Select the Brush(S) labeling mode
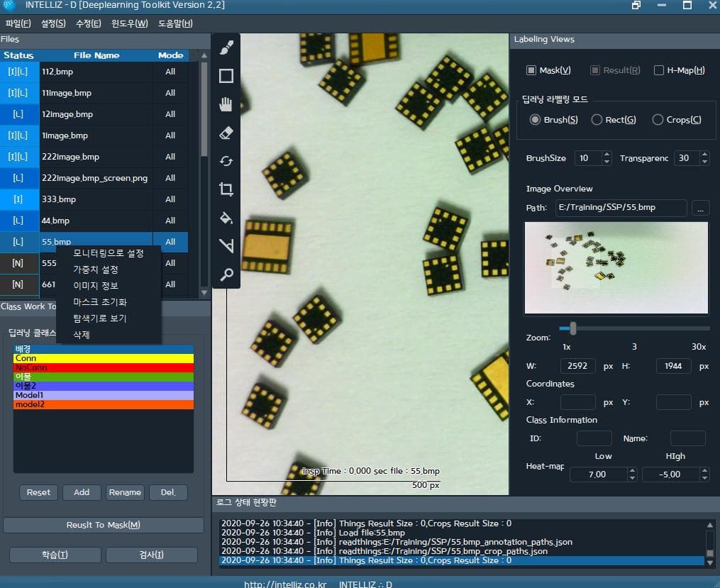Image resolution: width=720 pixels, height=588 pixels. [x=534, y=120]
